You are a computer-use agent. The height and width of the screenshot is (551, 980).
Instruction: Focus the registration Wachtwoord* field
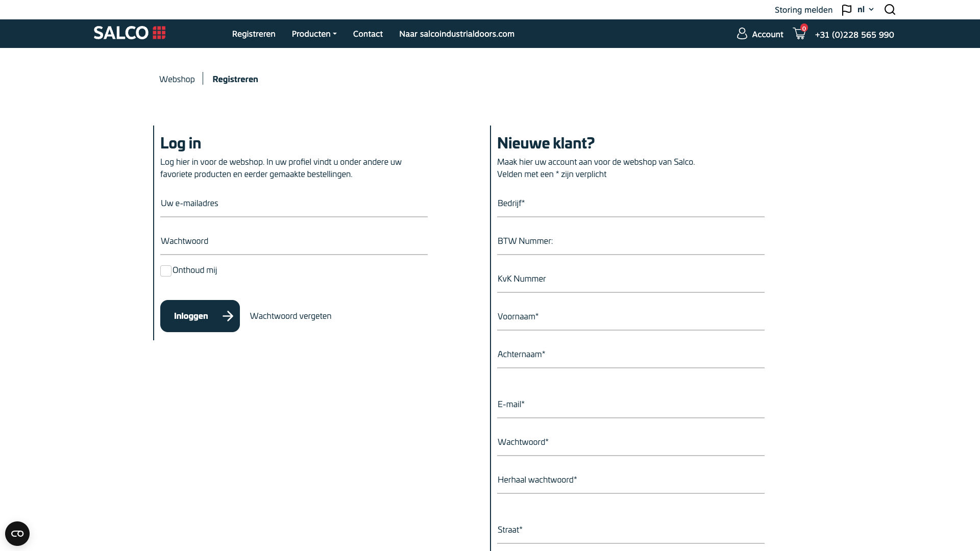pos(631,442)
